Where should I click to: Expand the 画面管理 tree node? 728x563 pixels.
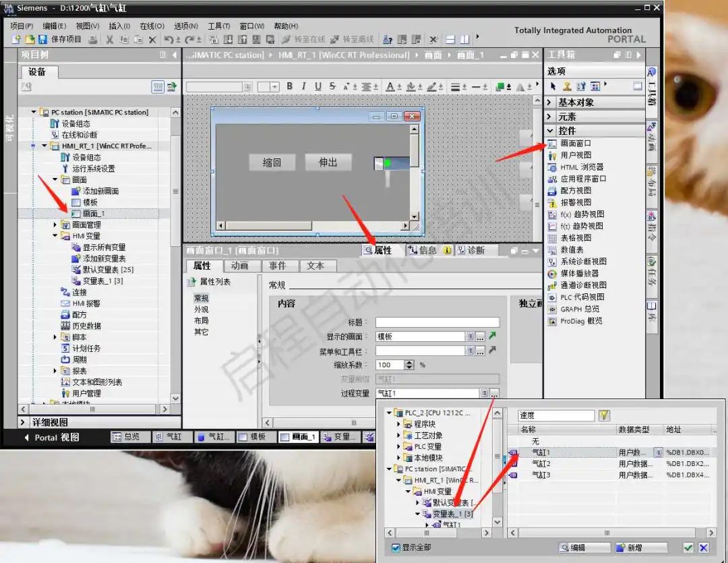55,225
